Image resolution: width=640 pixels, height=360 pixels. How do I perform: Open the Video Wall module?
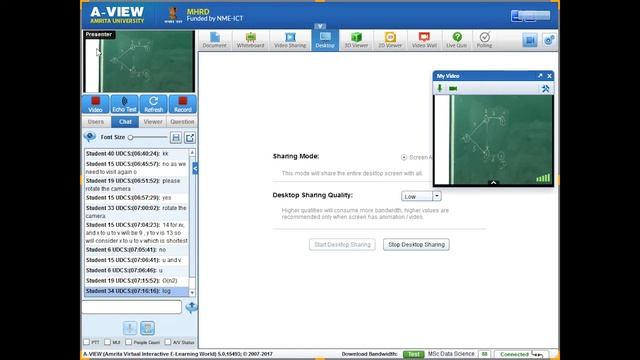pos(424,40)
